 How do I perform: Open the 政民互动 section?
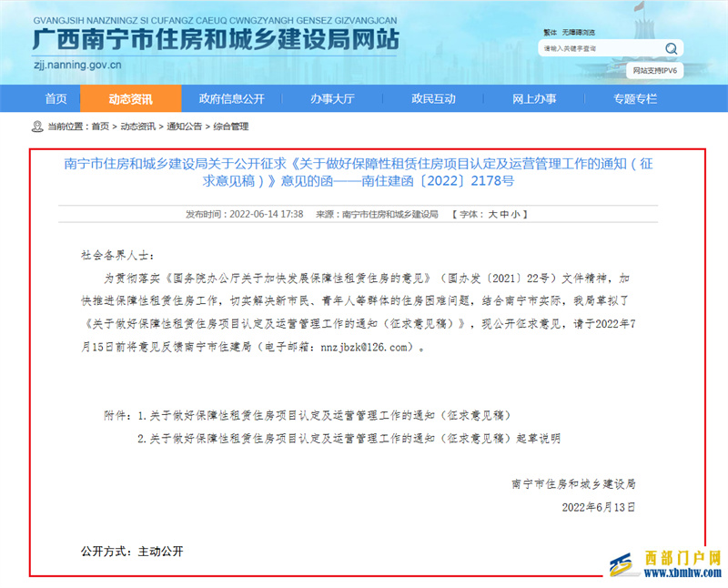tap(434, 98)
